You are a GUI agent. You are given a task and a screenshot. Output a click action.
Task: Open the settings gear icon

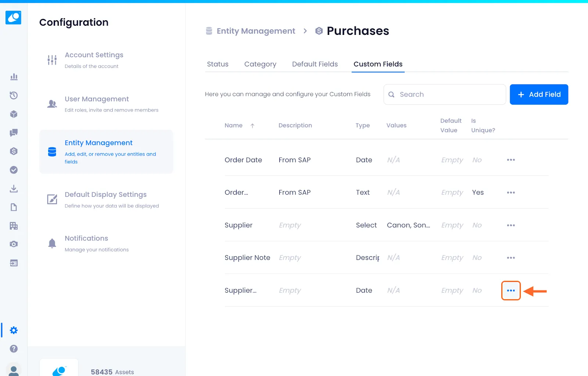14,330
